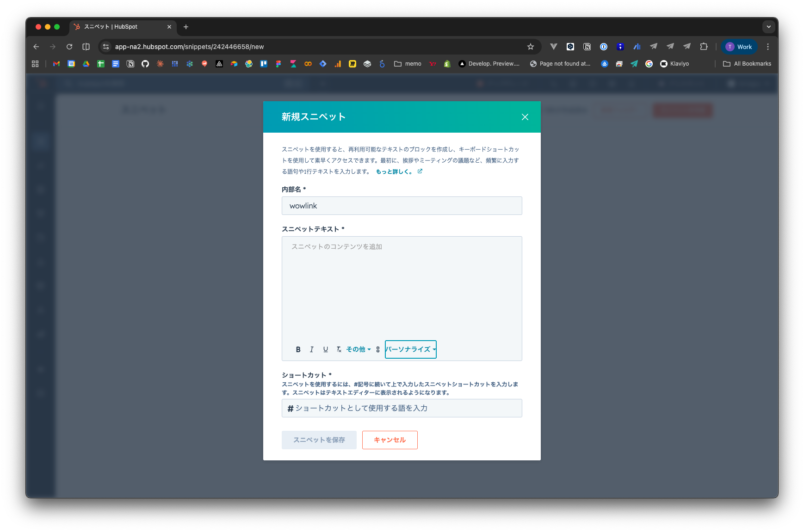The width and height of the screenshot is (804, 532).
Task: Open the Shopify bookmark
Action: [447, 64]
